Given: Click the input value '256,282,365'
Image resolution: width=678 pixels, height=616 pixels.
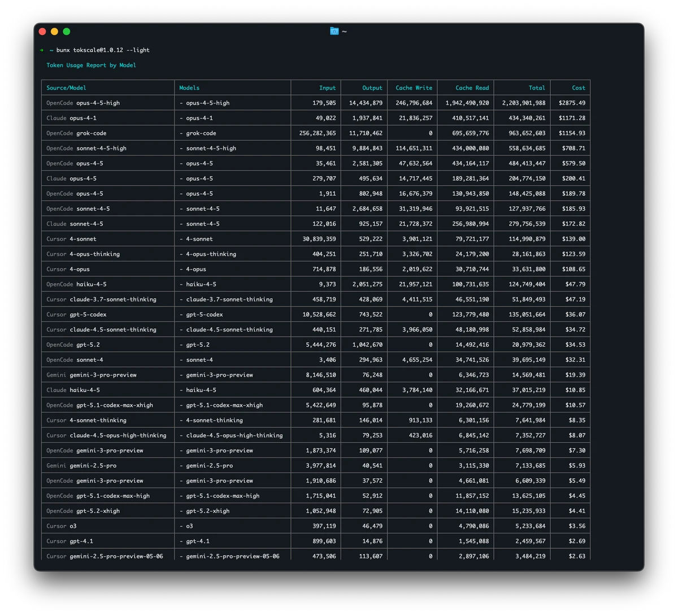Looking at the screenshot, I should 318,133.
